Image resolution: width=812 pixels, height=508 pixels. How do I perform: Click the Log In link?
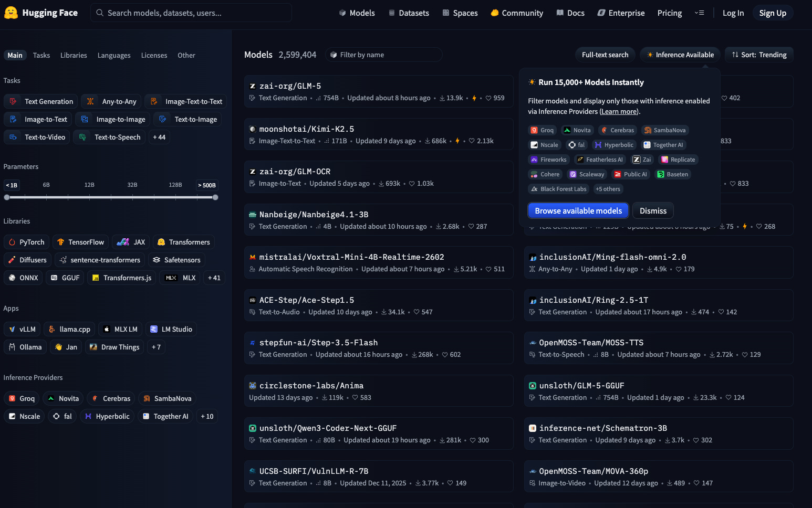point(733,13)
